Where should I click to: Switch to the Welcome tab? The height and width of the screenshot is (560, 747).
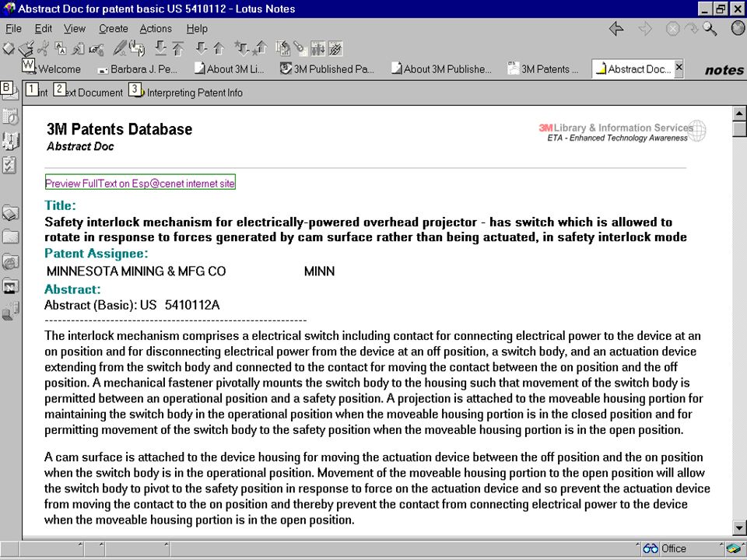click(x=52, y=69)
